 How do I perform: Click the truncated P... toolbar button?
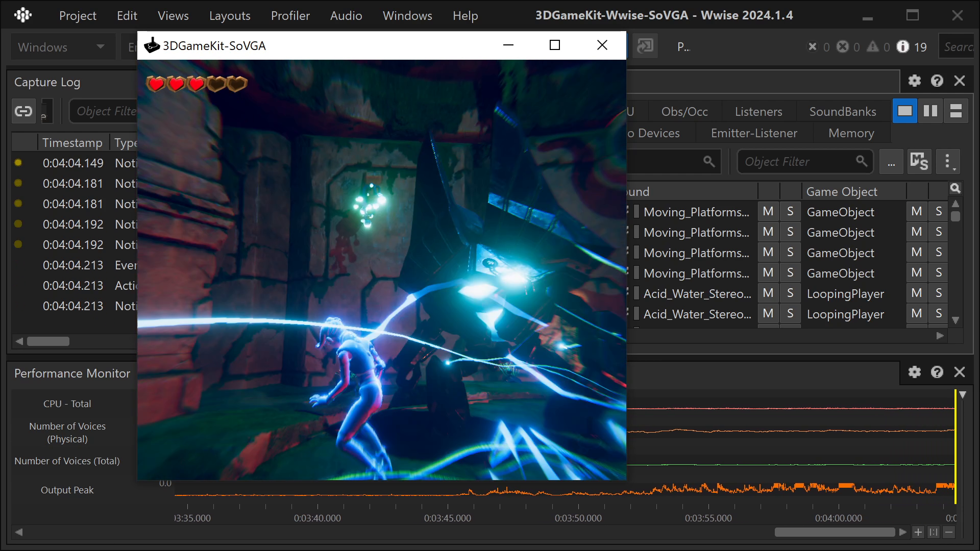tap(683, 47)
